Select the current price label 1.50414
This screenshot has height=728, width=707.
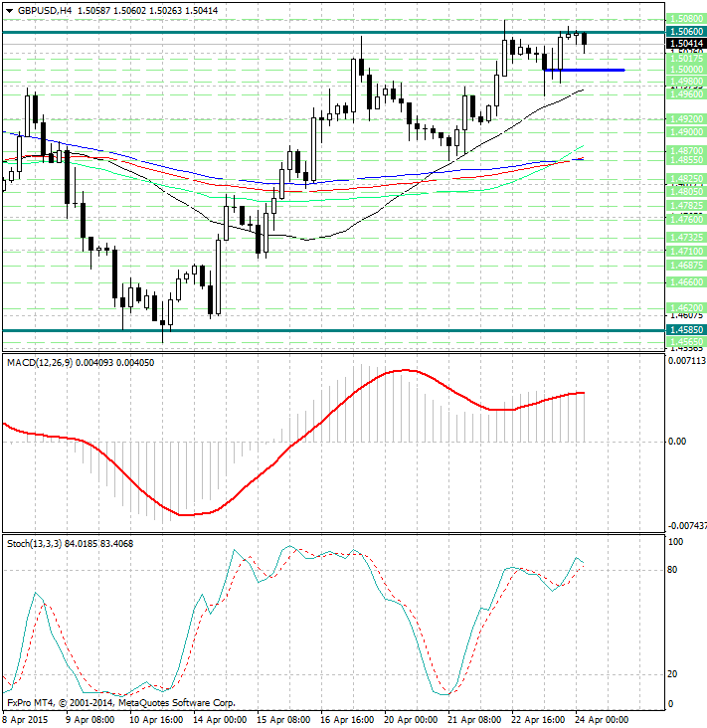[687, 44]
